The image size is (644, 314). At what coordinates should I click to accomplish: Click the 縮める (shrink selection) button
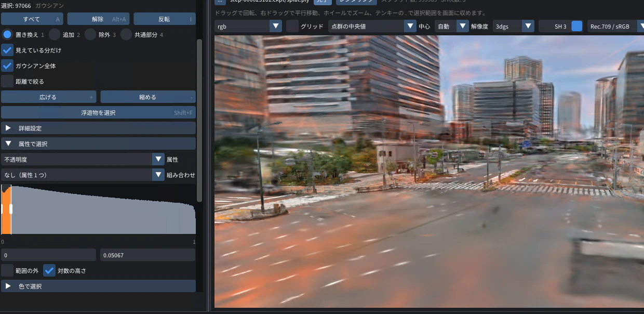coord(148,97)
